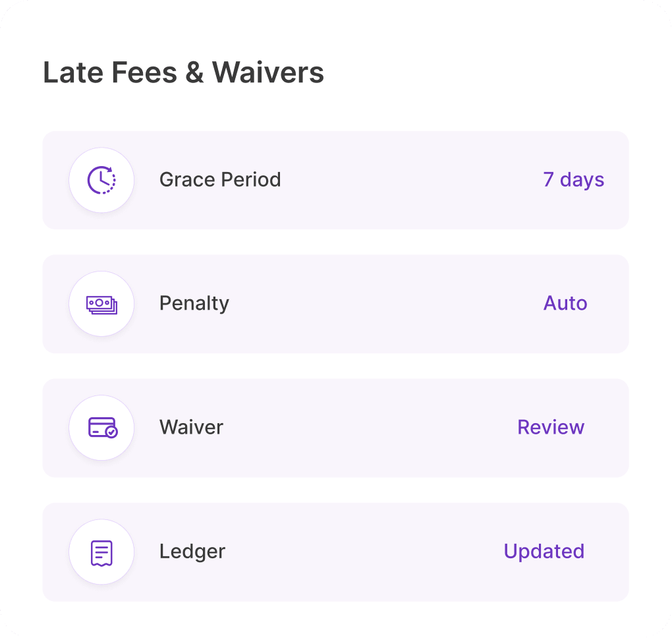Open the 7 days grace period value
The height and width of the screenshot is (638, 672).
[573, 180]
